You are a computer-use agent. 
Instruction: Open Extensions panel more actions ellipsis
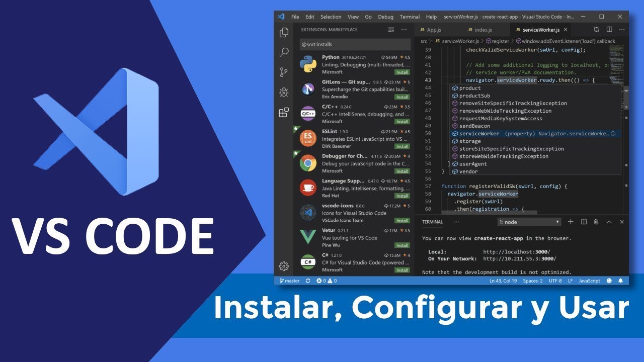tap(404, 30)
